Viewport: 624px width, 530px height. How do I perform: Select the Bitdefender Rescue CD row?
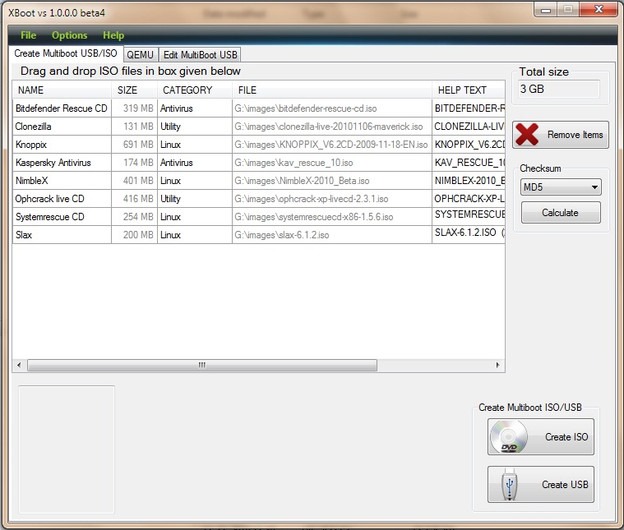[259, 108]
